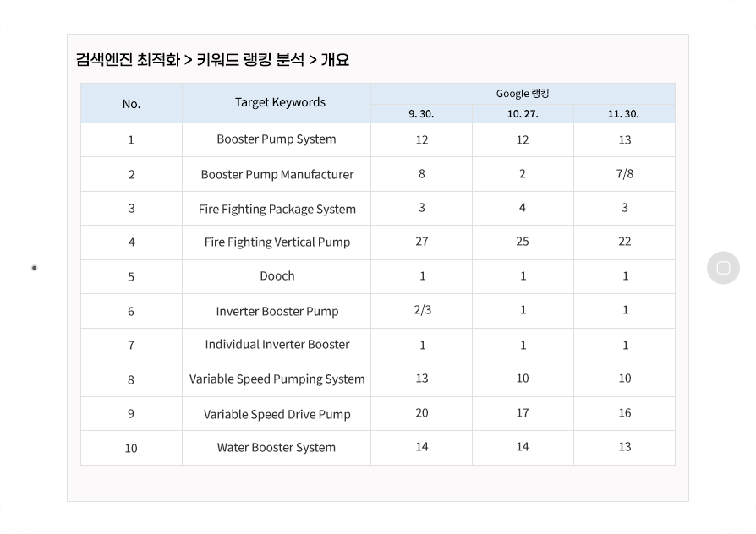
Task: Select keyword 'Dooch'
Action: 277,275
